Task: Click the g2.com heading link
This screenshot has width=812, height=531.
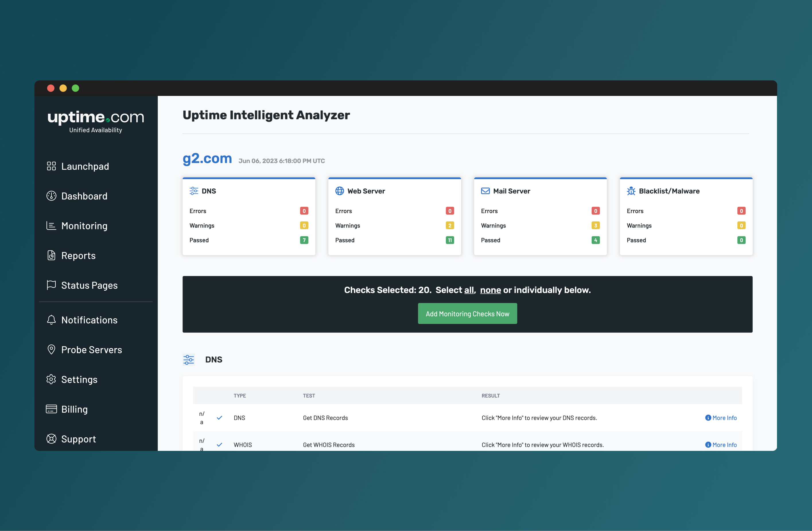Action: pos(207,159)
